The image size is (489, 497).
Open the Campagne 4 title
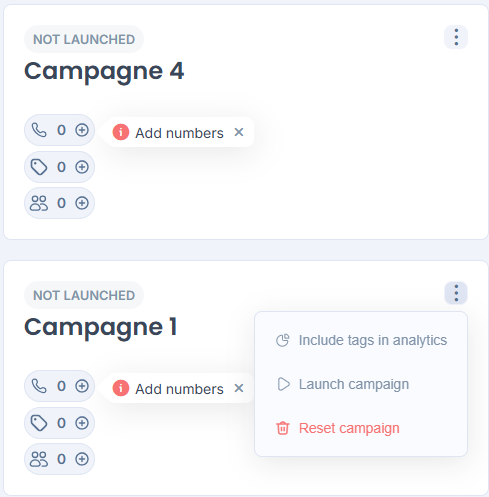(104, 72)
